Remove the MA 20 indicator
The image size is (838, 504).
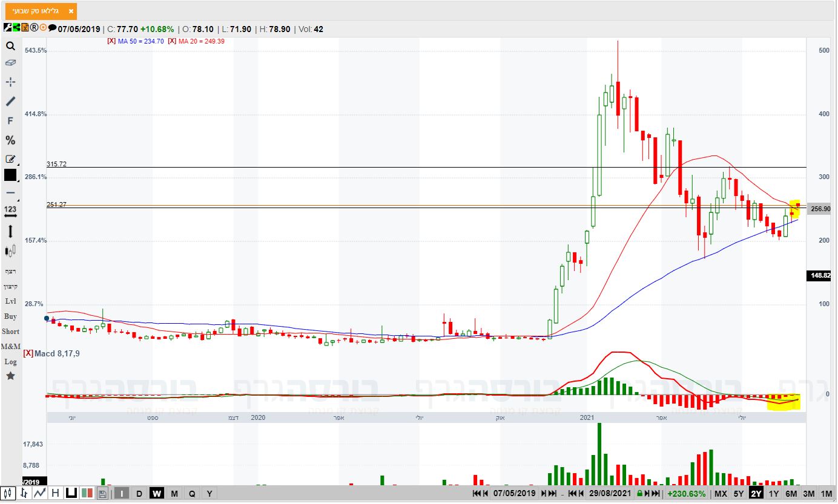tap(172, 41)
